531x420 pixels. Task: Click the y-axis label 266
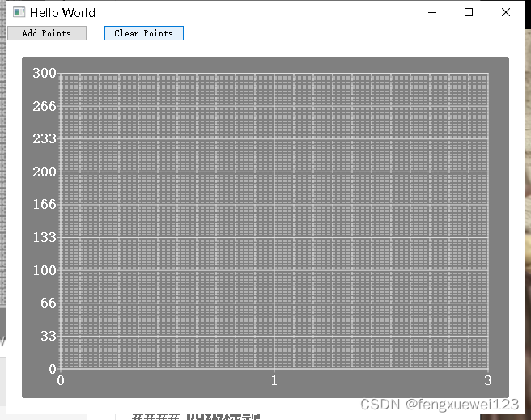tap(45, 106)
